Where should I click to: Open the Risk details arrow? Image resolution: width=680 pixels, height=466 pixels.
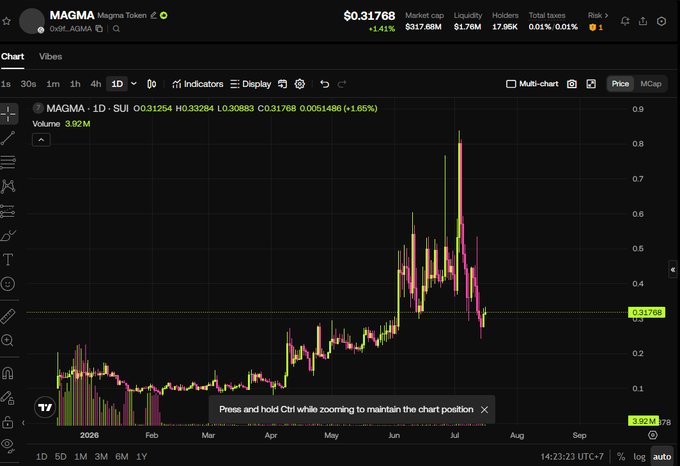coord(606,15)
